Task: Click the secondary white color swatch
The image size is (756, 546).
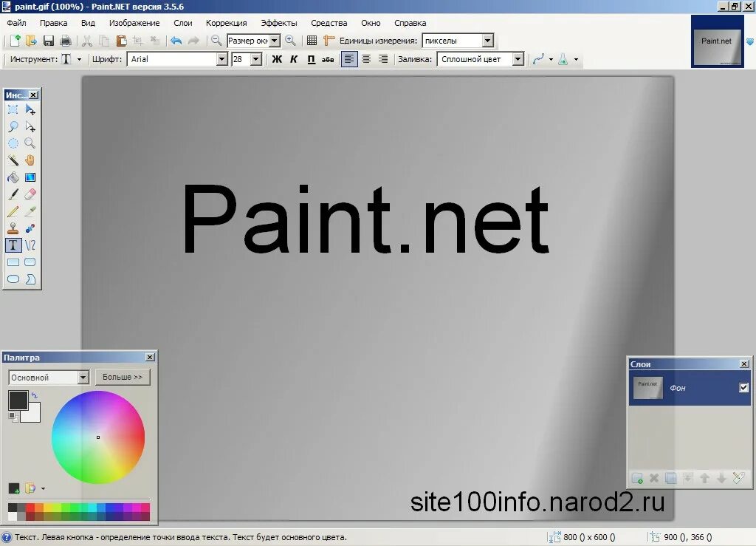Action: [34, 416]
